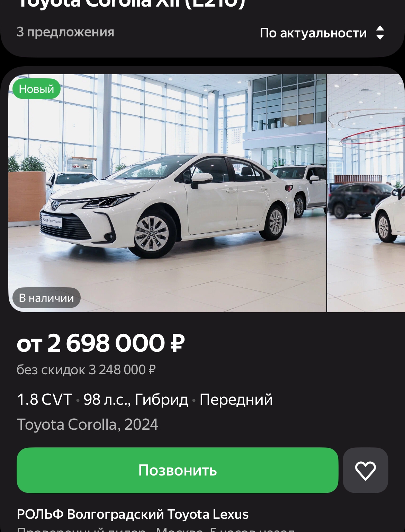This screenshot has height=532, width=405.
Task: Open the sort arrows icon
Action: 380,33
